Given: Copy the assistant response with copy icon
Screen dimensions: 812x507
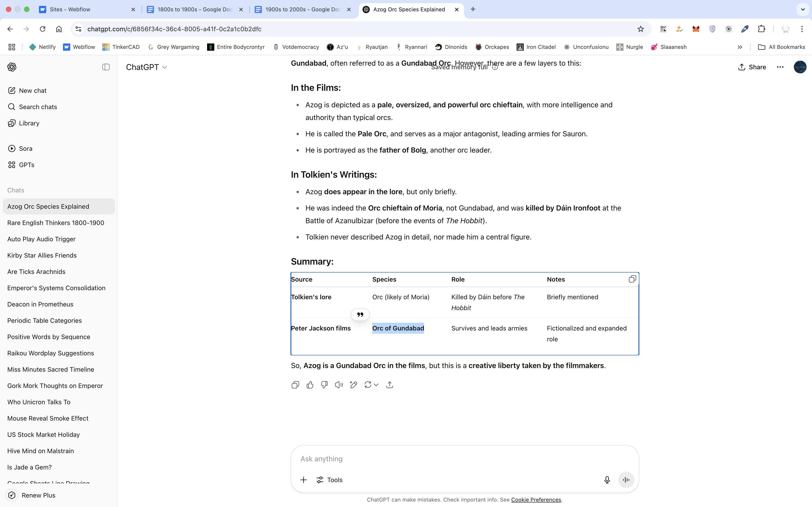Looking at the screenshot, I should pos(295,385).
